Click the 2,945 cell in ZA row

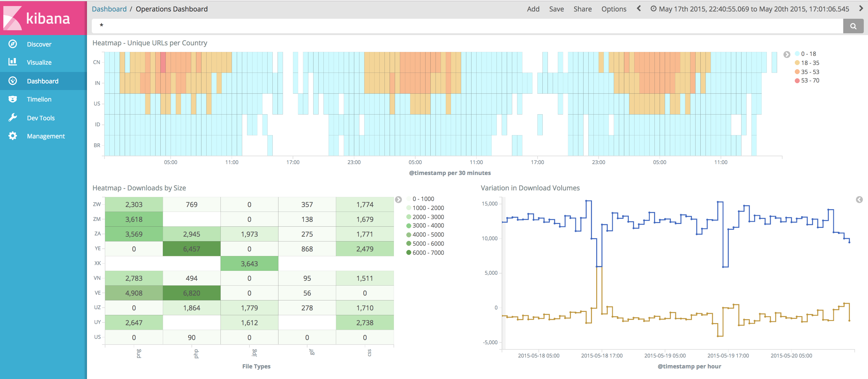[x=192, y=234]
